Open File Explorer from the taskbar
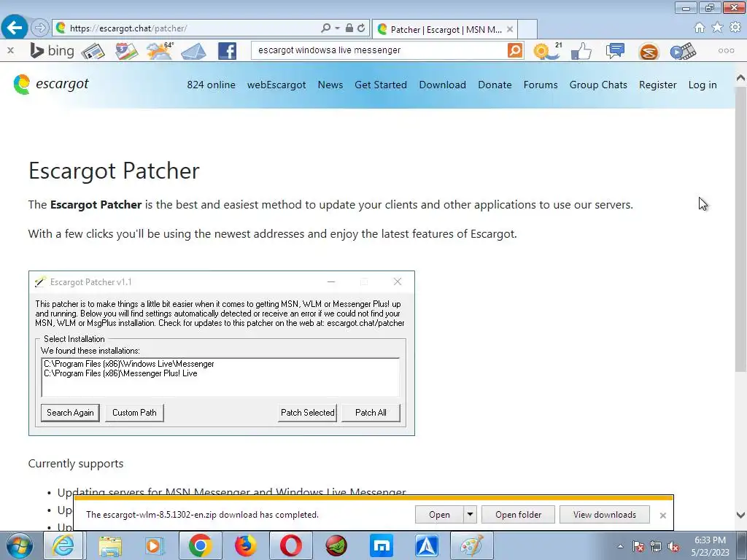Image resolution: width=747 pixels, height=560 pixels. tap(110, 545)
